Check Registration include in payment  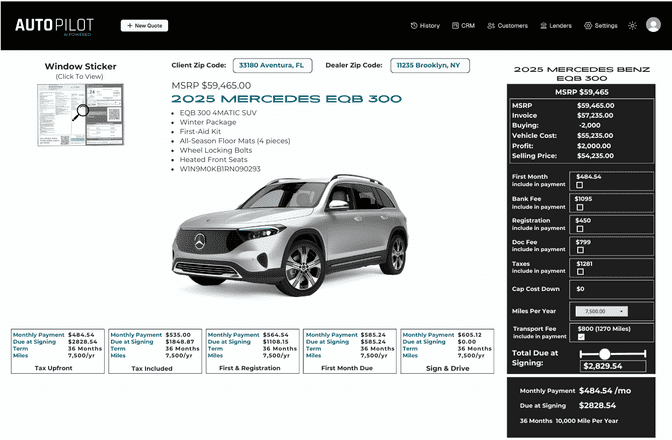[580, 229]
